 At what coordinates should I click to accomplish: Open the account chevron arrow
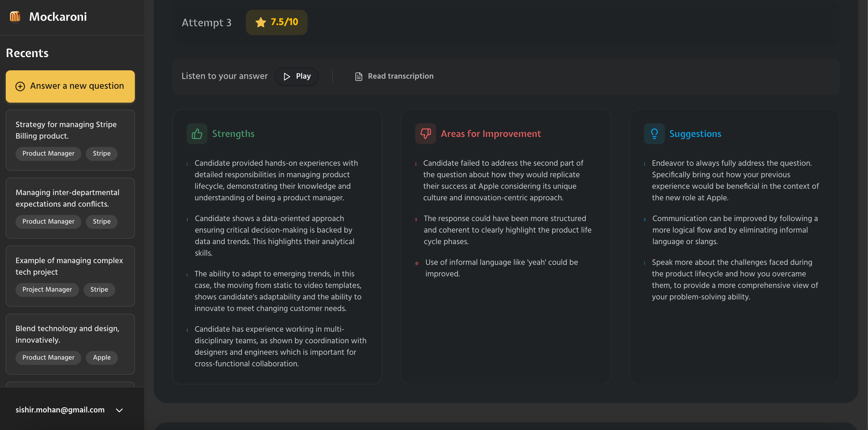pyautogui.click(x=119, y=410)
